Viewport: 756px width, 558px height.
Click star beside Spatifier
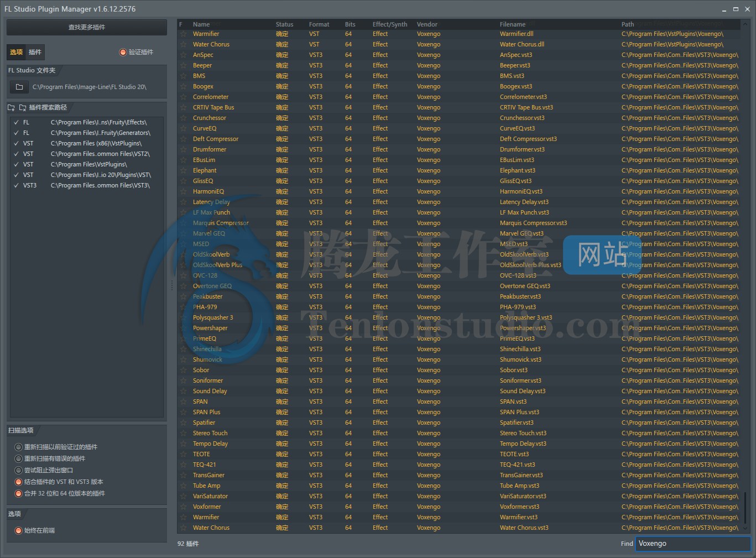tap(183, 423)
